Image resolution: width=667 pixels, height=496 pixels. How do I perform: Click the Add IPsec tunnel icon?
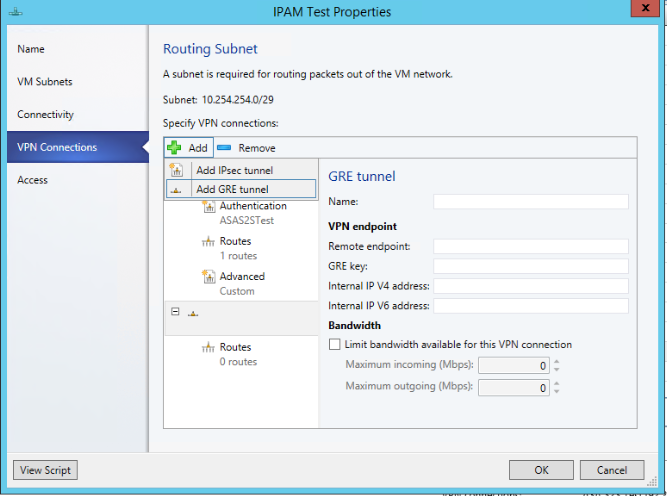point(177,170)
